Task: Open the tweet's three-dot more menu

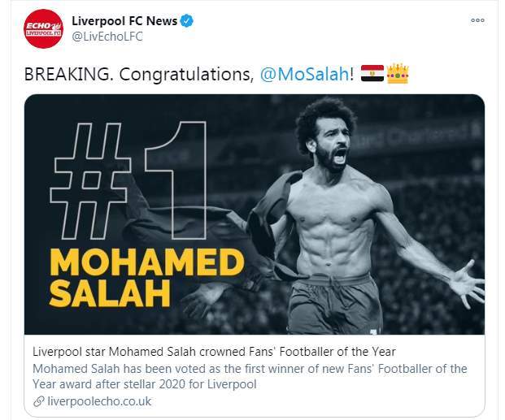Action: [477, 21]
